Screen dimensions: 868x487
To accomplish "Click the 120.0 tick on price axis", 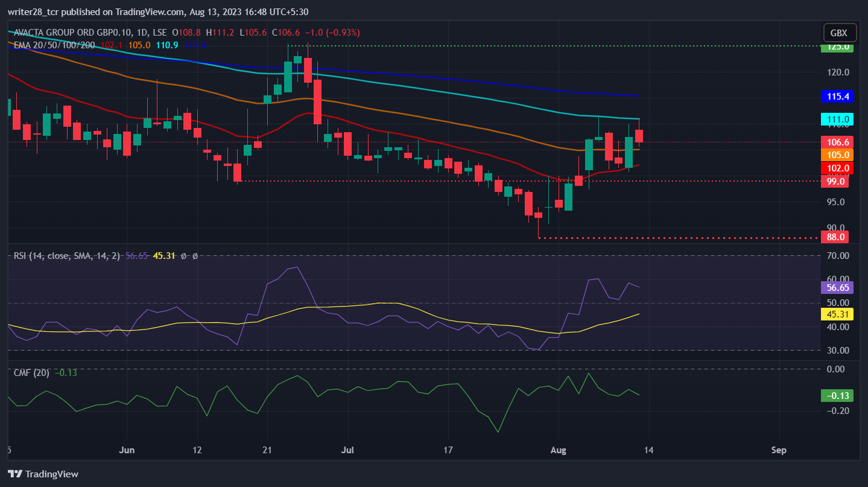I will click(839, 72).
